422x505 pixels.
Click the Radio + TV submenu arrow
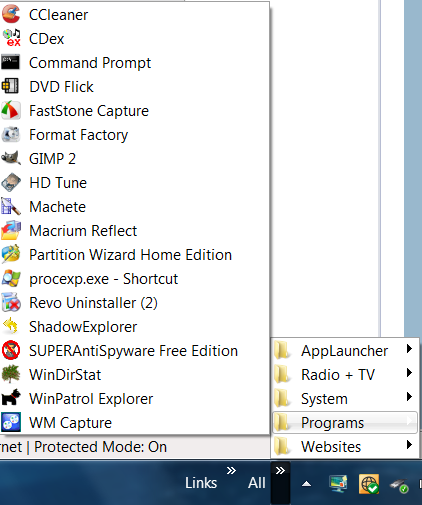409,373
